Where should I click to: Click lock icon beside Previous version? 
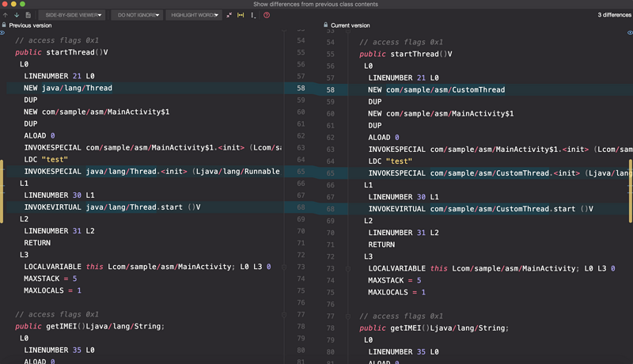click(x=4, y=25)
